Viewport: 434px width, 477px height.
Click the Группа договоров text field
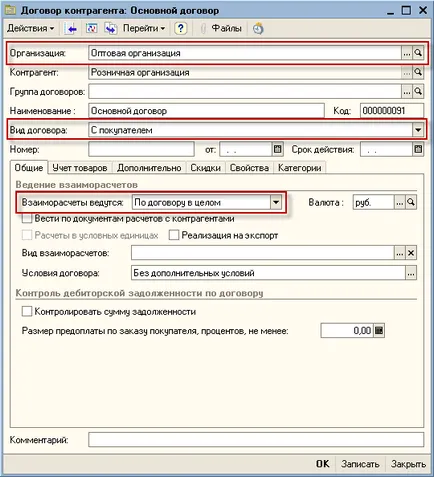pos(245,92)
